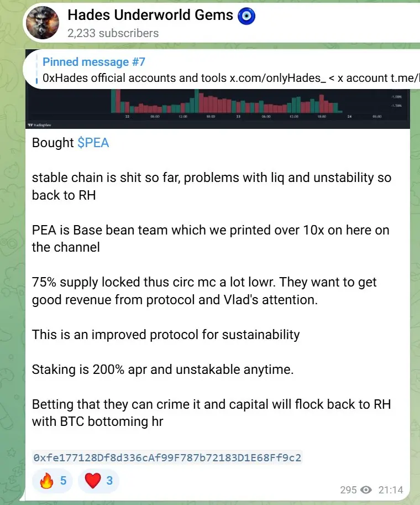This screenshot has width=420, height=505.
Task: Click the evil-eye badge beside the channel name
Action: click(x=246, y=16)
